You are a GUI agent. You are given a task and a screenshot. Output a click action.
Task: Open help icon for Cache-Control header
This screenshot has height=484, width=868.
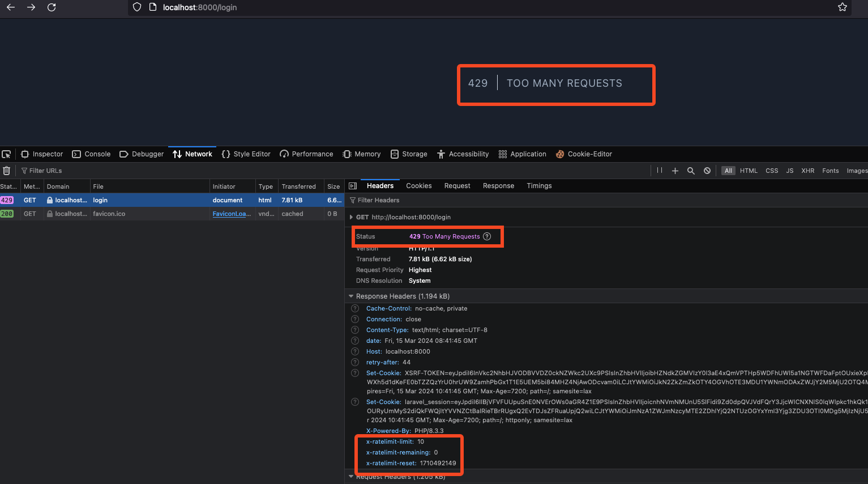(x=355, y=308)
